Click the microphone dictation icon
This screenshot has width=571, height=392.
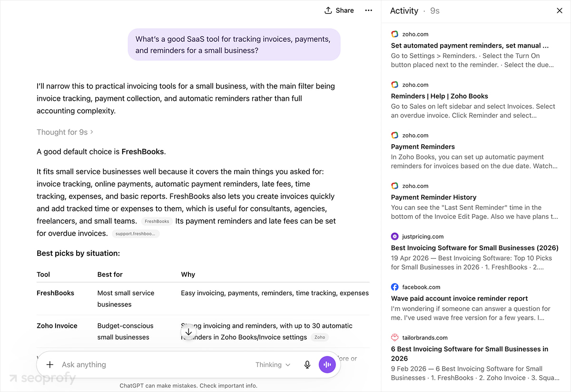click(307, 365)
